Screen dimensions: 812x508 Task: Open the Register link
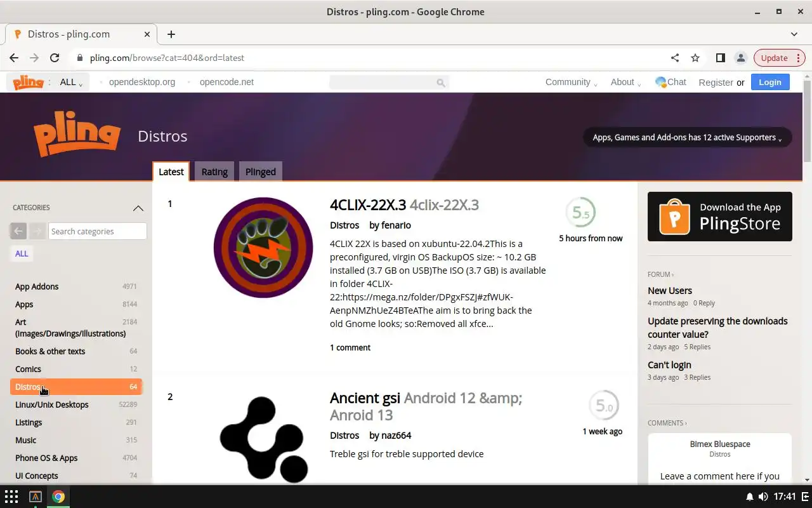coord(716,83)
